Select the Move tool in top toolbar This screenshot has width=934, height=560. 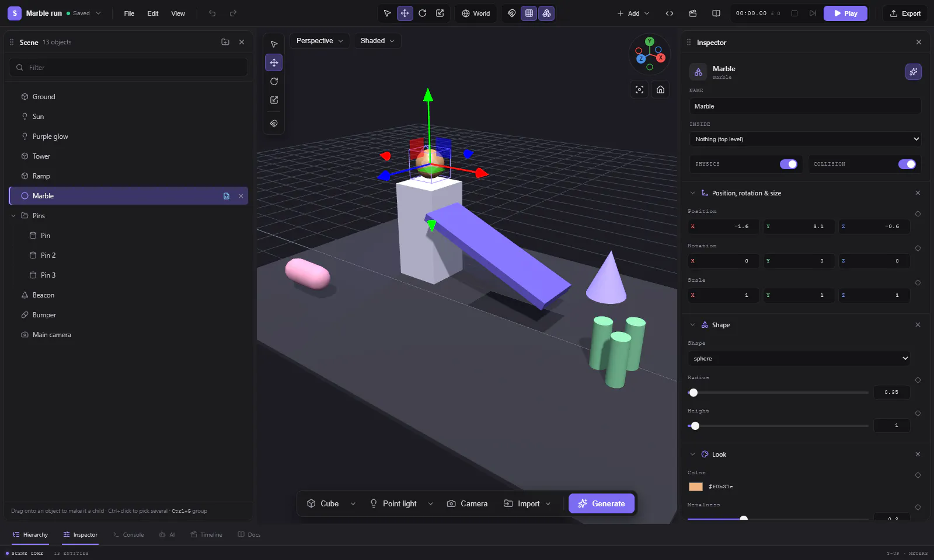[405, 13]
